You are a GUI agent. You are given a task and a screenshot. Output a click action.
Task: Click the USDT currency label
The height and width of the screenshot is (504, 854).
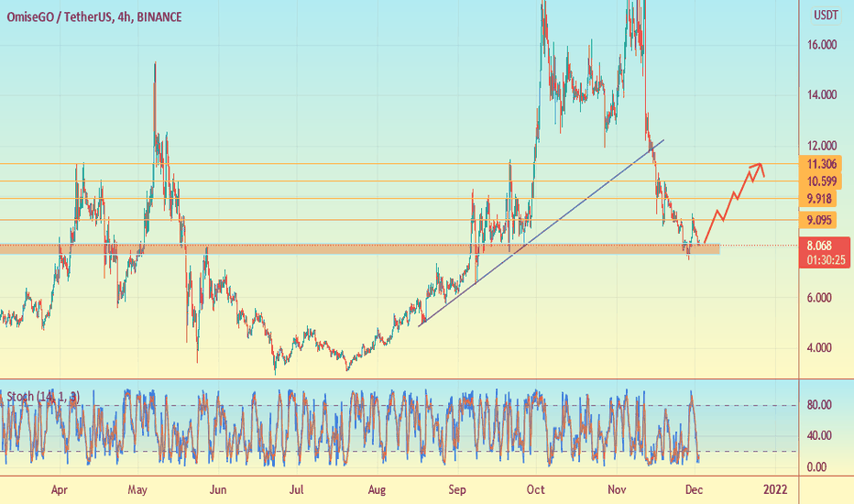tap(826, 16)
